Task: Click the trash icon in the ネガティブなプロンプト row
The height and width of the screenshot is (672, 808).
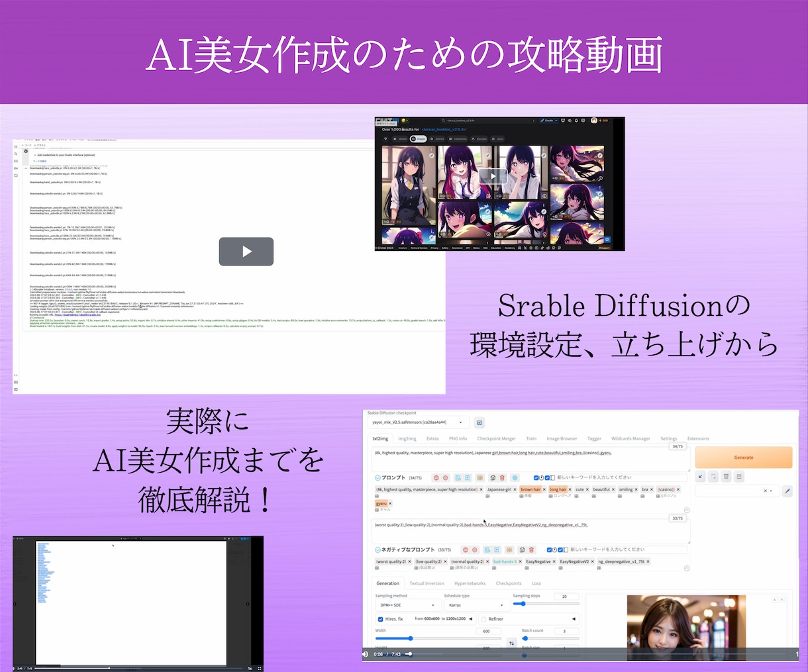Action: pyautogui.click(x=531, y=550)
